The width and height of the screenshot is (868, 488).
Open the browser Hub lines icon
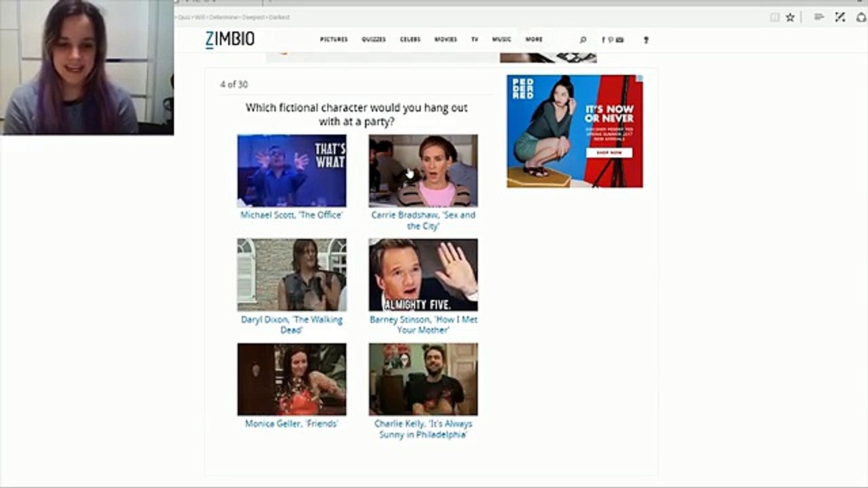click(x=819, y=17)
